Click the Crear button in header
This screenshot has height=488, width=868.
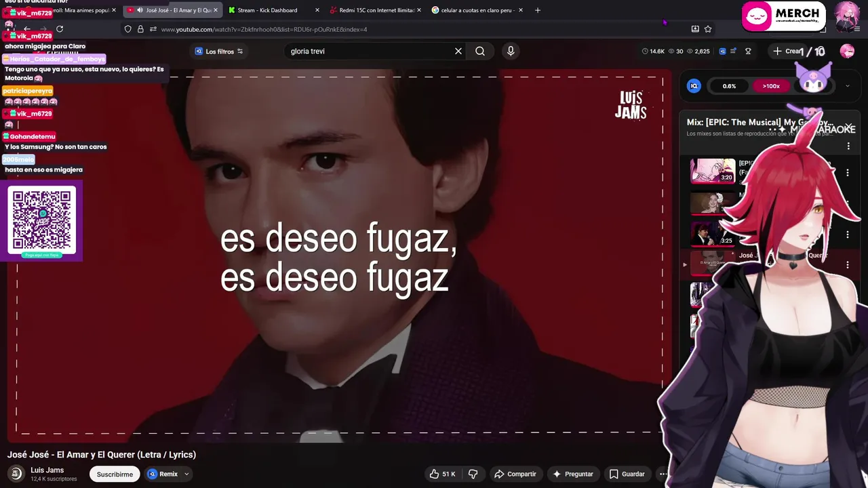(x=787, y=51)
